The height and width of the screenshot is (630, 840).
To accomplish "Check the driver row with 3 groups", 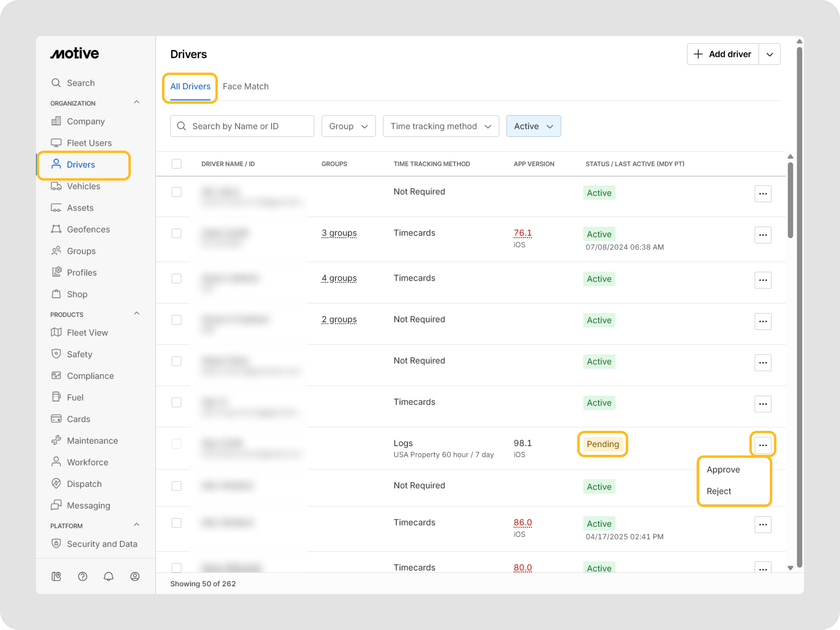I will point(177,233).
